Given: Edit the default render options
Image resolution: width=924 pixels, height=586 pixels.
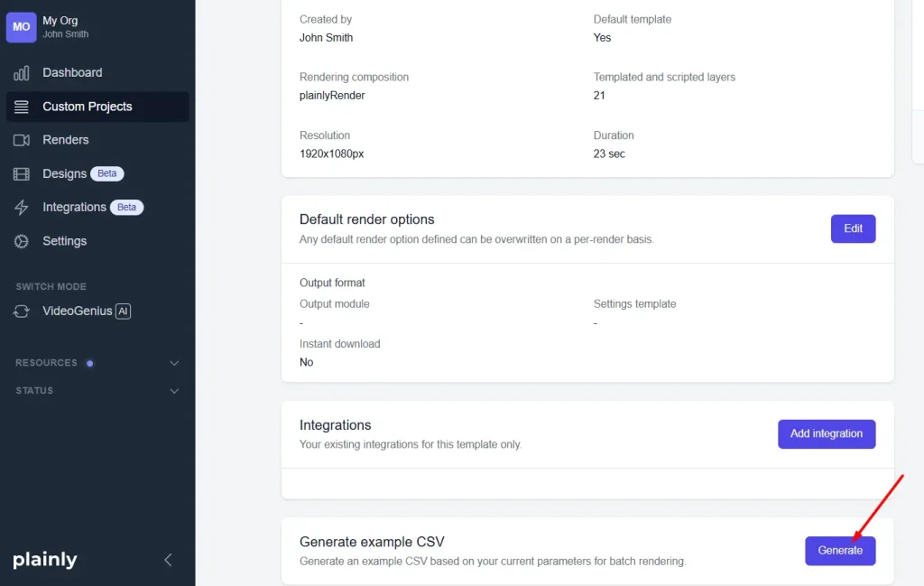Looking at the screenshot, I should 853,228.
